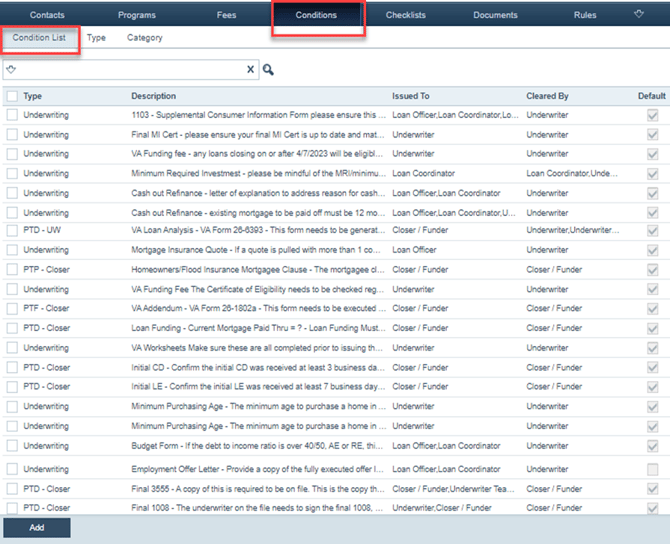Click the Cleared By column header
This screenshot has width=670, height=544.
[x=547, y=96]
